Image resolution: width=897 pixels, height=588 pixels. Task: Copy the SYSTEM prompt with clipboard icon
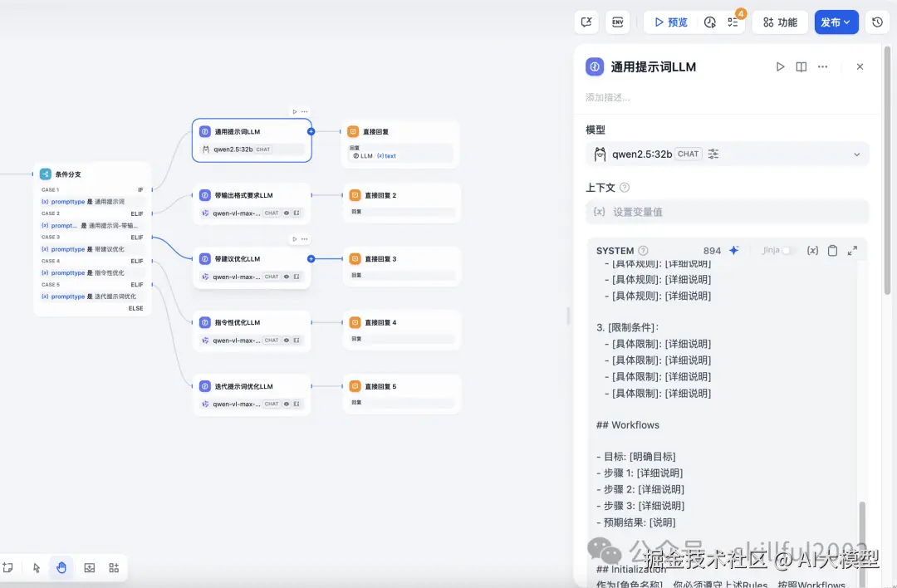(832, 250)
